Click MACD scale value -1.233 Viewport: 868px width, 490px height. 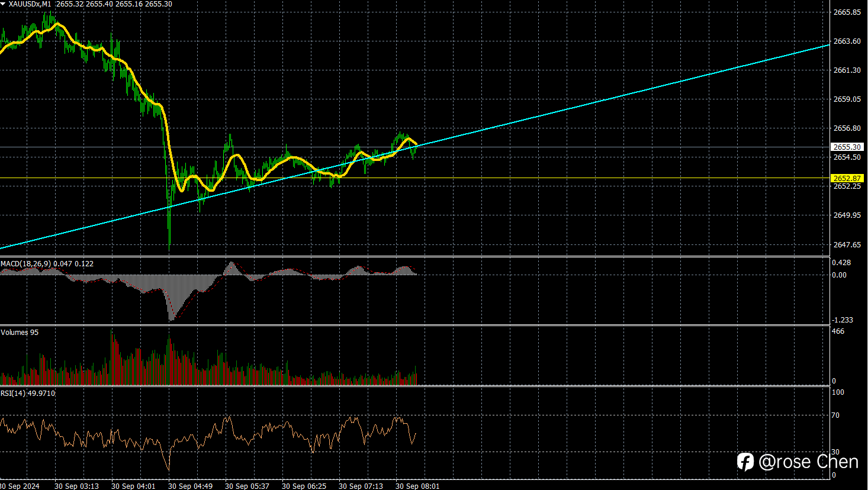843,320
